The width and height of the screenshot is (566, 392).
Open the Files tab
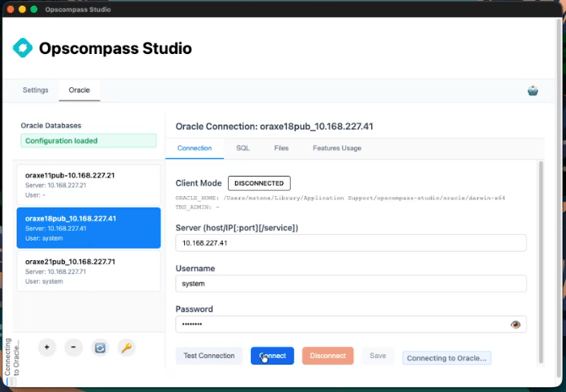(281, 148)
